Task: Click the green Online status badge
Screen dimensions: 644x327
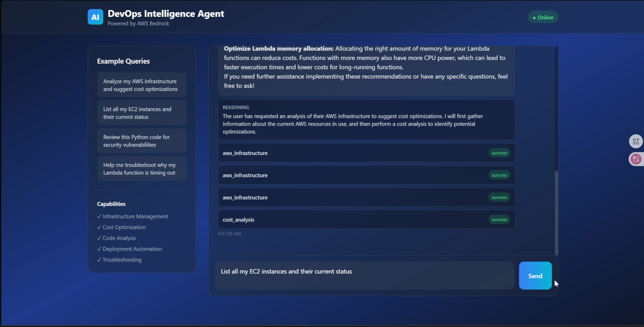Action: point(543,17)
